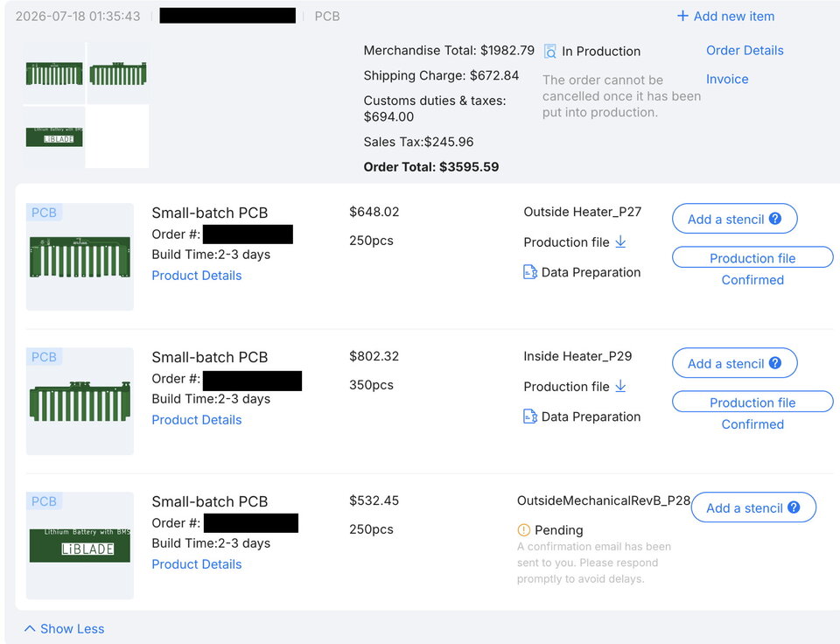Click second small board preview in order header

(118, 73)
